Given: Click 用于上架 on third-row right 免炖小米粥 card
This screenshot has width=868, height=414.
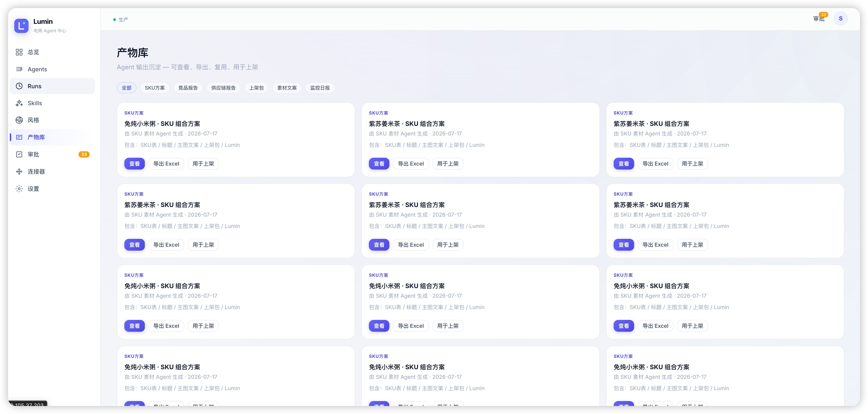Looking at the screenshot, I should pos(692,326).
